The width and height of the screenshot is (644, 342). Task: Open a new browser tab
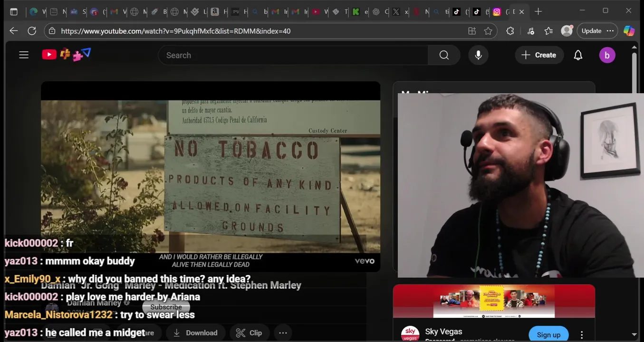coord(538,11)
